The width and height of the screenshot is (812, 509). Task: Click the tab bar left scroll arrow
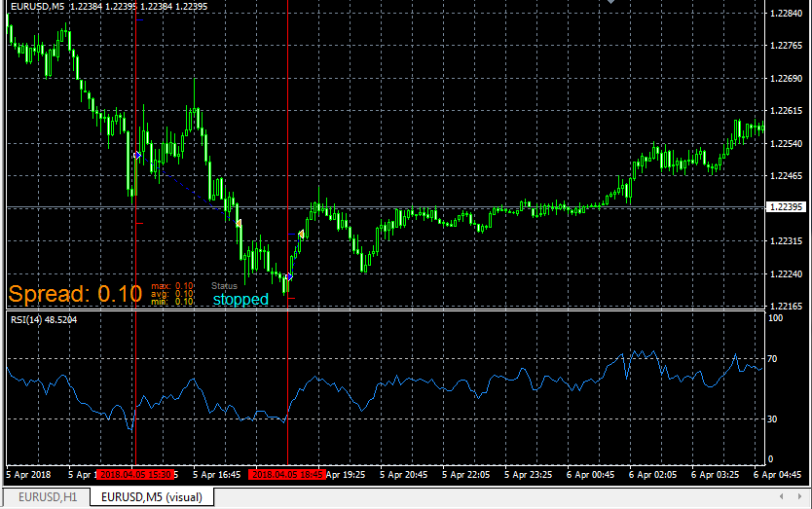(x=782, y=496)
